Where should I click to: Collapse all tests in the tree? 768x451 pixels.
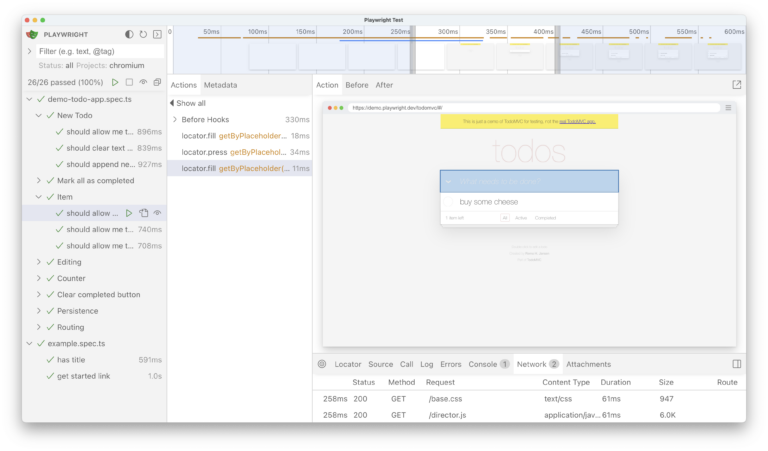[157, 82]
